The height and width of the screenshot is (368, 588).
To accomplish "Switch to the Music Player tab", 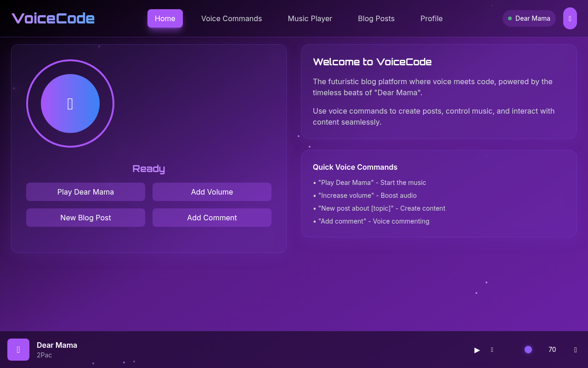I will (x=310, y=18).
